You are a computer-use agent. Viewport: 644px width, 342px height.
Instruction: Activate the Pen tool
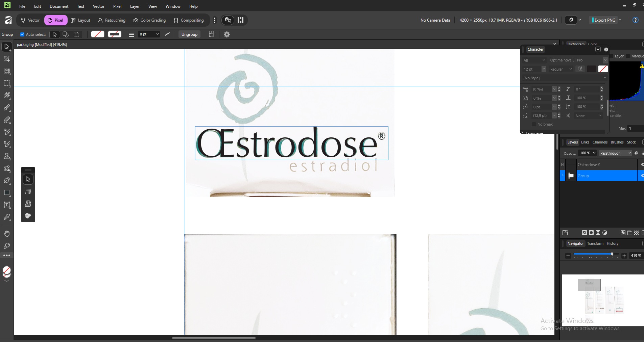[7, 181]
